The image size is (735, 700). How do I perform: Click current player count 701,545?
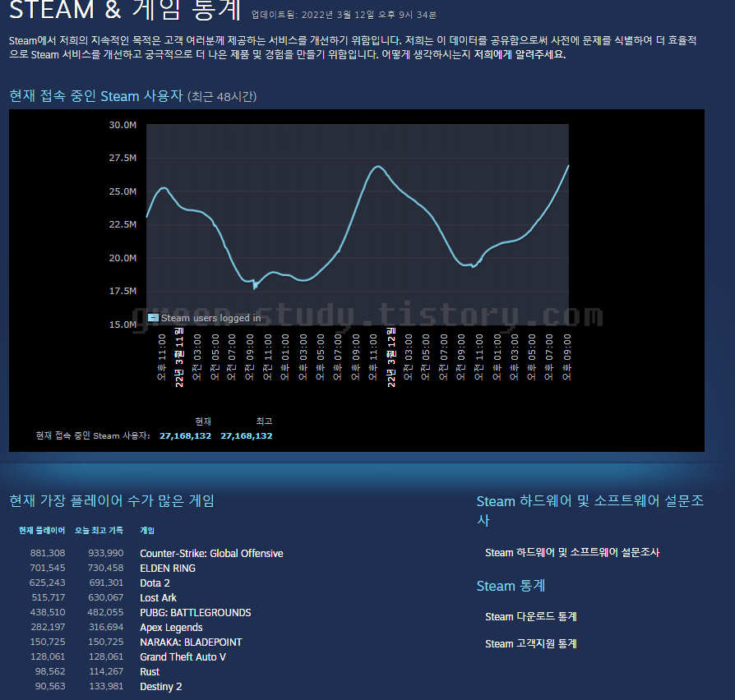(x=48, y=568)
